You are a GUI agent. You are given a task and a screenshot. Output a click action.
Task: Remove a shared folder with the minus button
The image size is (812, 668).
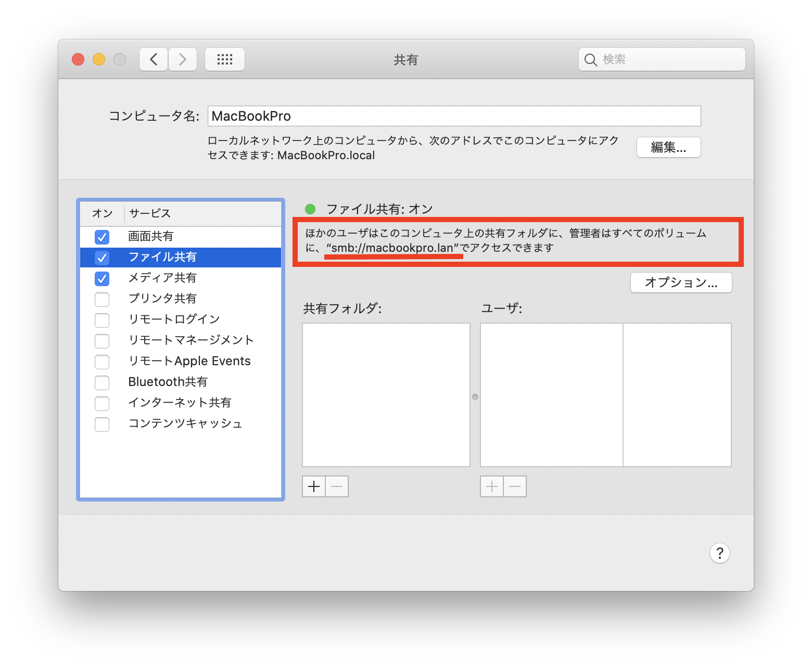point(337,486)
